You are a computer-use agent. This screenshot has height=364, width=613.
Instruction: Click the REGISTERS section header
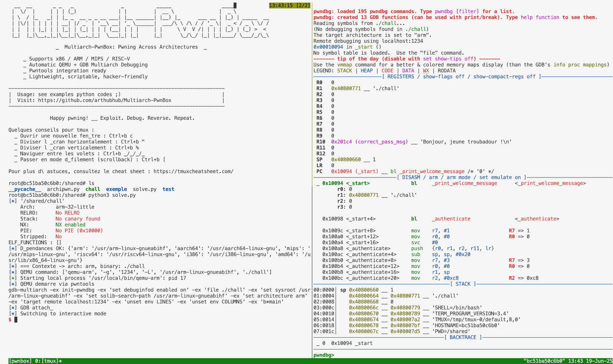pyautogui.click(x=400, y=77)
